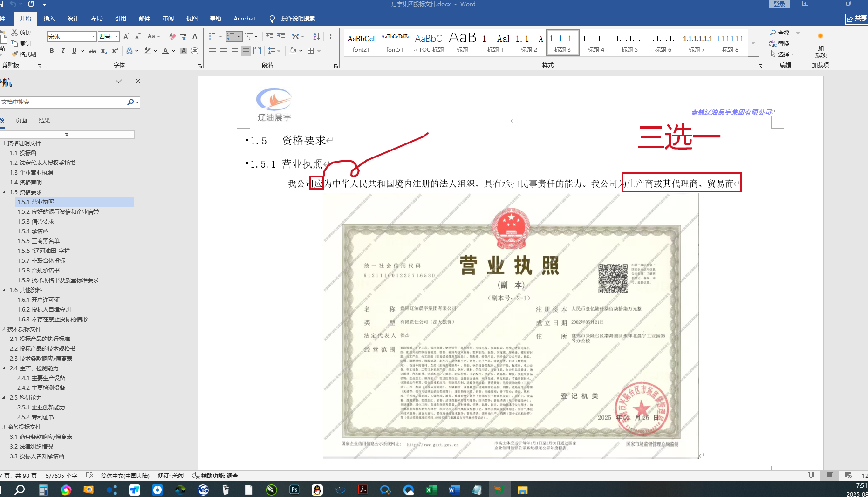
Task: Apply strikethrough (abc) formatting
Action: (93, 51)
